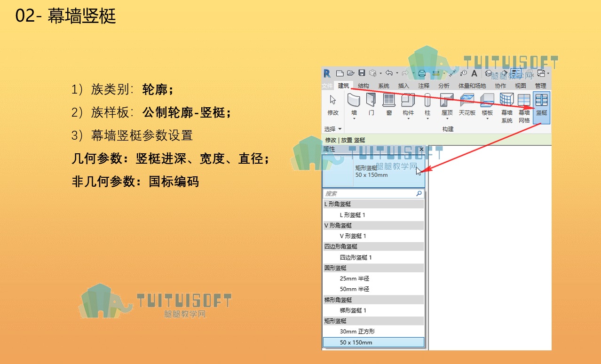601x364 pixels.
Task: Choose the L 形竖梃 1 type
Action: tap(373, 215)
